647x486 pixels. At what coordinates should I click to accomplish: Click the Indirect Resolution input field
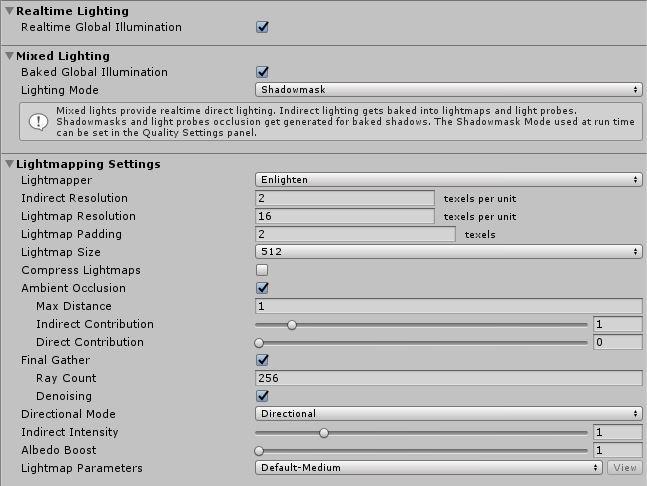345,198
